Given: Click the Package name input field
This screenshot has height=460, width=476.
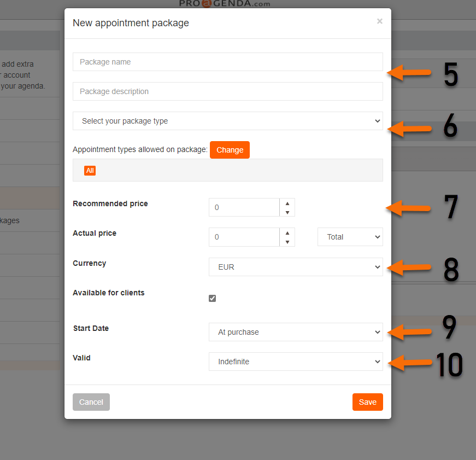Looking at the screenshot, I should (227, 62).
